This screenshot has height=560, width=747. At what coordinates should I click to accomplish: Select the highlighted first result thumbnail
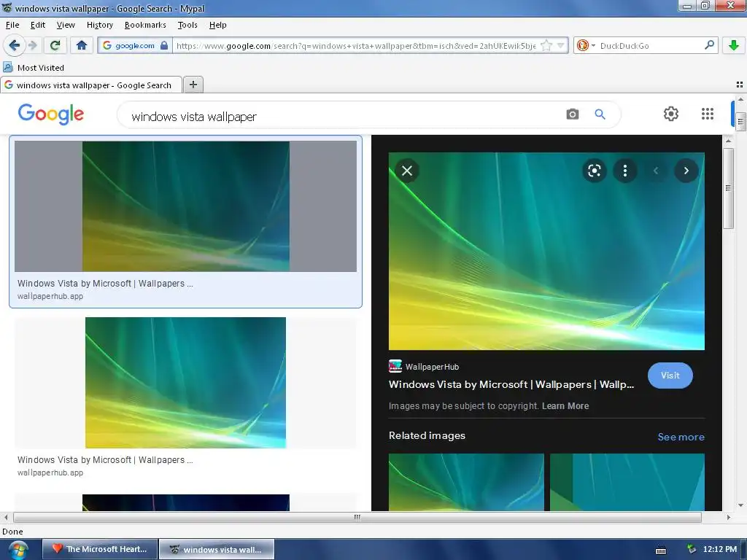point(185,206)
